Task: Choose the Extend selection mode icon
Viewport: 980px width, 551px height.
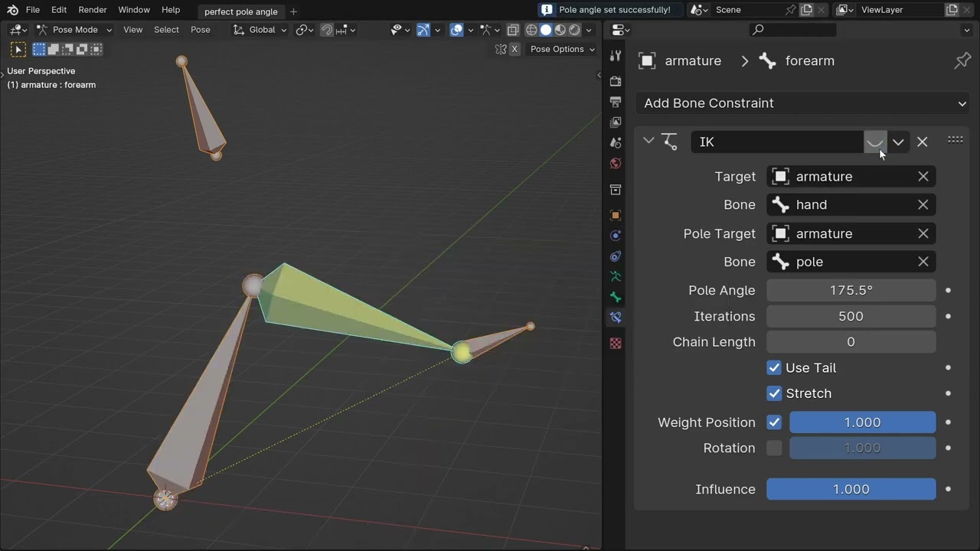Action: click(x=54, y=49)
